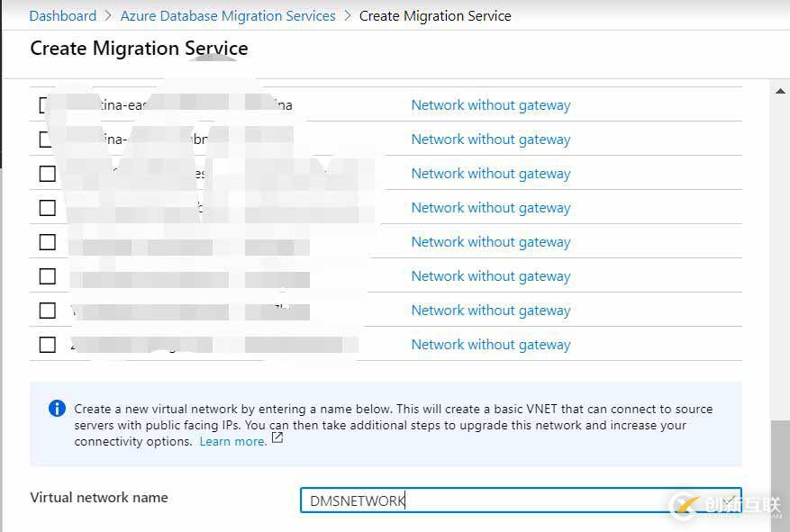Open Azure Database Migration Services breadcrumb
This screenshot has width=790, height=532.
click(x=228, y=16)
